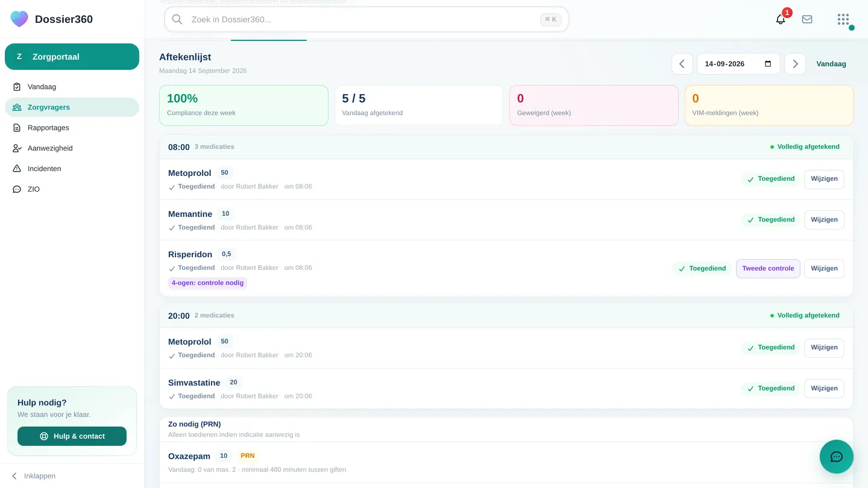Click the ZIO chat icon in sidebar
Screen dimensions: 868x488
(x=17, y=189)
